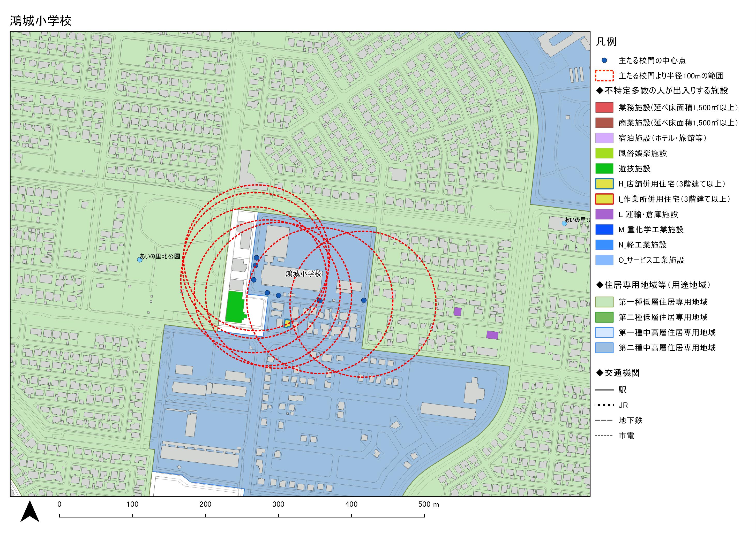Click the page title 鴻城小学校

(x=41, y=21)
